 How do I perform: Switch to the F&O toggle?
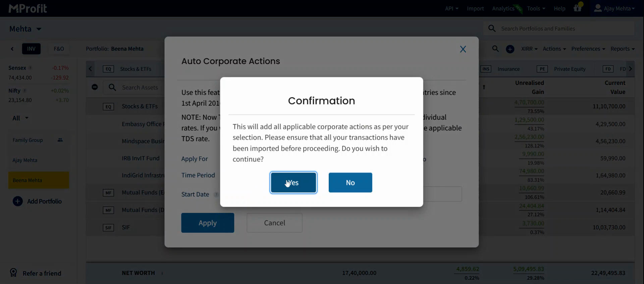[x=59, y=49]
